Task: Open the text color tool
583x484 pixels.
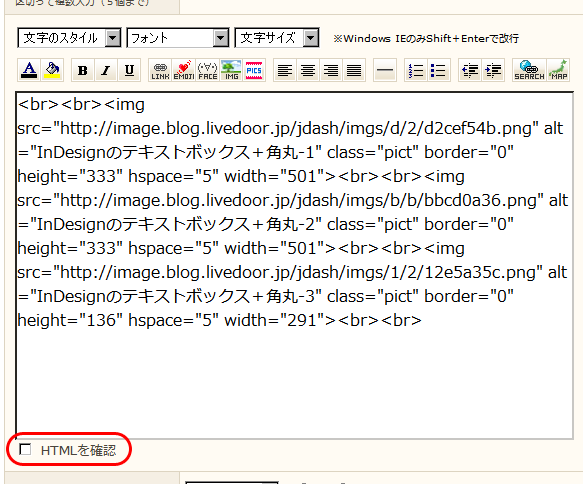Action: pos(29,70)
